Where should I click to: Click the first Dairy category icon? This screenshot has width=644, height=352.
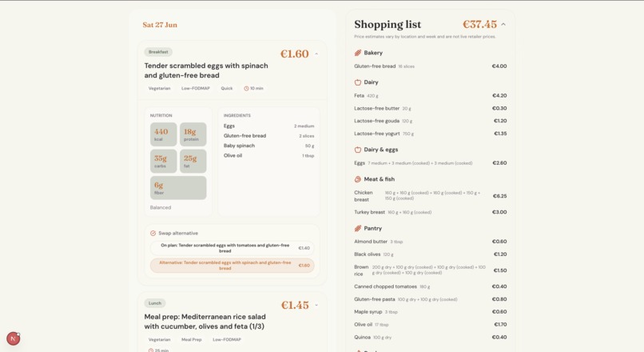[358, 82]
